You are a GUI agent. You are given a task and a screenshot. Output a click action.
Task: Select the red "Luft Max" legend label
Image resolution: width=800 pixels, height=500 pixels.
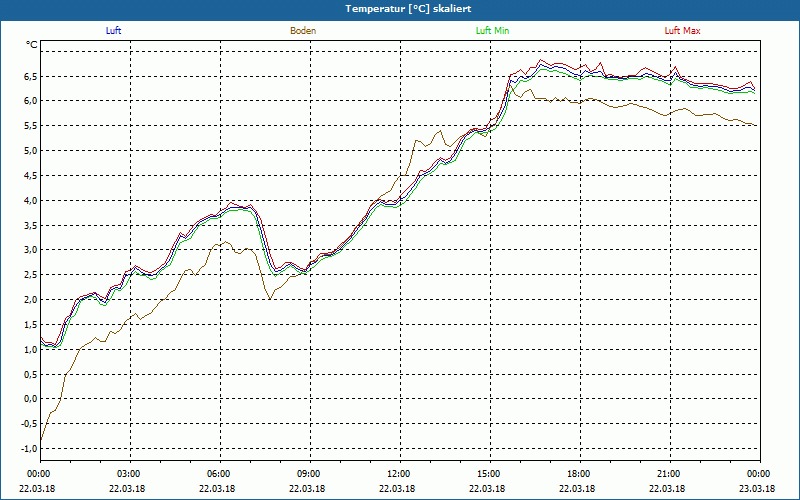(x=682, y=31)
